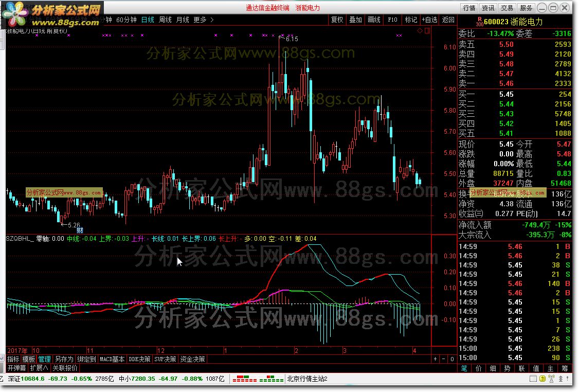The image size is (579, 392).
Task: Open the 交易 menu
Action: (x=507, y=8)
